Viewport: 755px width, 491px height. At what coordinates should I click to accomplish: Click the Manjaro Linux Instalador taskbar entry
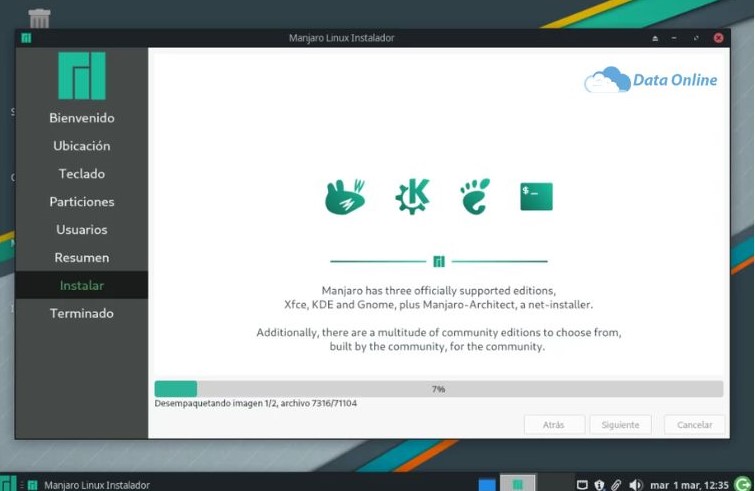(90, 485)
